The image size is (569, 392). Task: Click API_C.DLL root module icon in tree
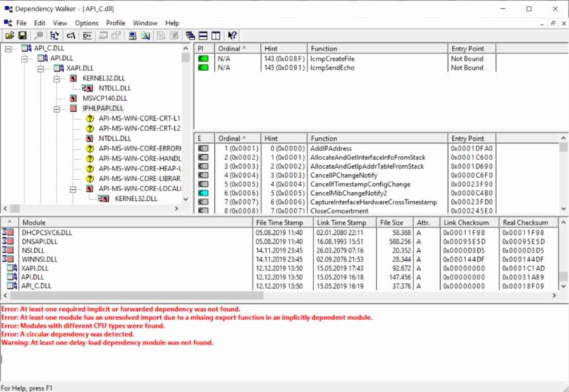tap(26, 48)
